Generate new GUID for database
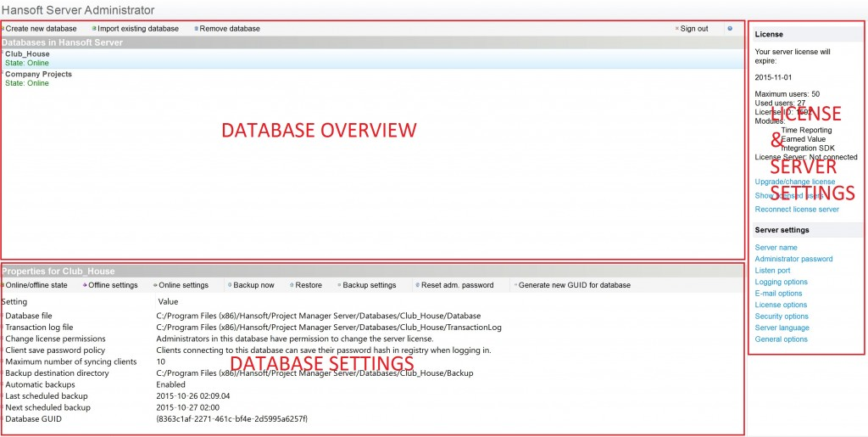The height and width of the screenshot is (437, 868). click(x=574, y=285)
